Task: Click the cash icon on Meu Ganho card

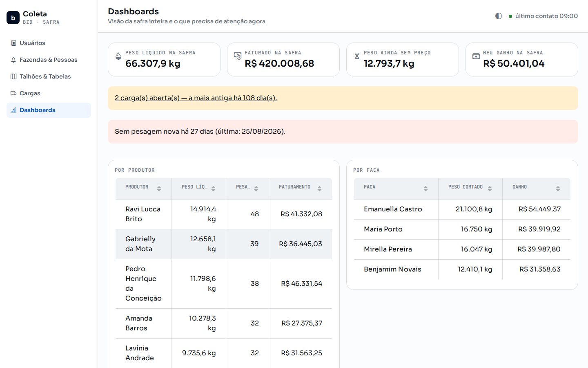Action: (476, 56)
